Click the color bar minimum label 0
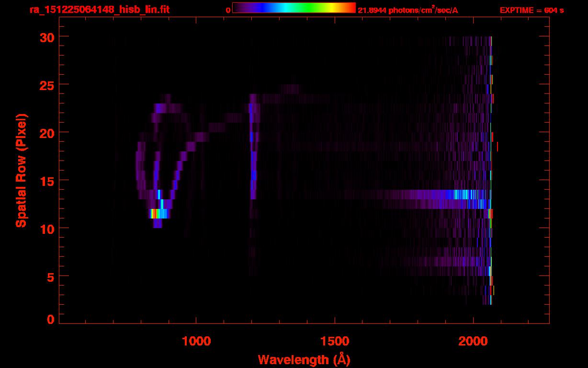The height and width of the screenshot is (368, 588). (228, 10)
